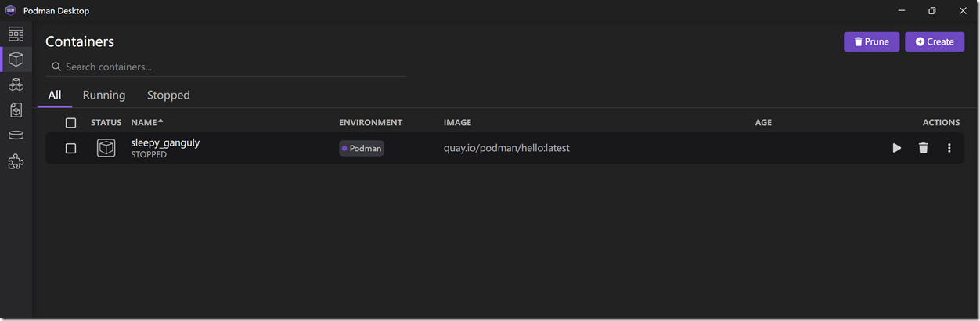Click the Status column header

point(106,123)
